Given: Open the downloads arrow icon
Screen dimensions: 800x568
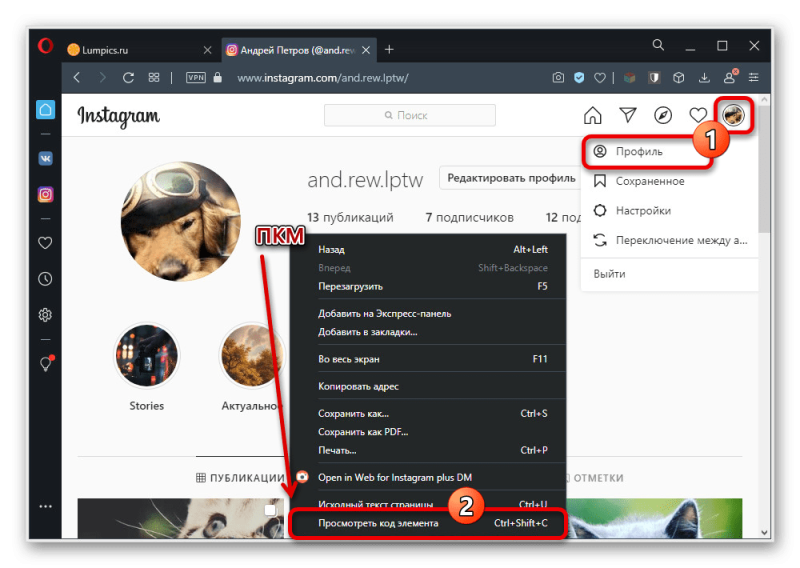Looking at the screenshot, I should point(704,78).
